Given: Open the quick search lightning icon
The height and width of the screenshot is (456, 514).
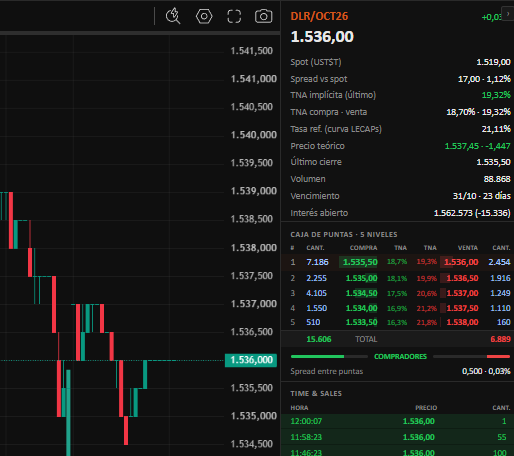Looking at the screenshot, I should pos(173,16).
